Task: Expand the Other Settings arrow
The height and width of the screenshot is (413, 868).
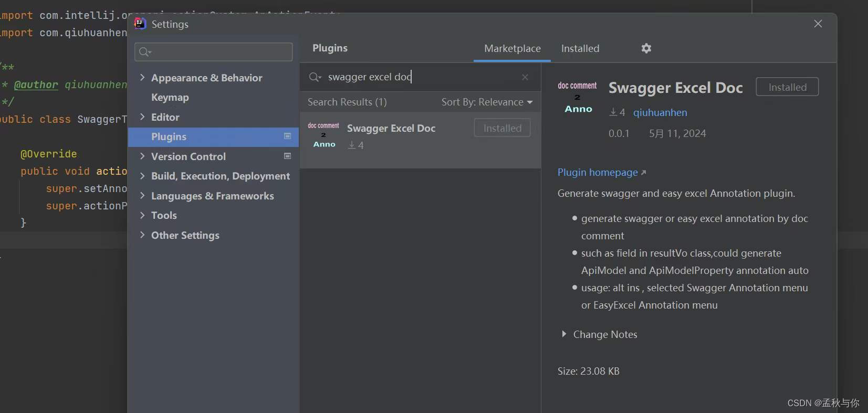Action: point(142,235)
